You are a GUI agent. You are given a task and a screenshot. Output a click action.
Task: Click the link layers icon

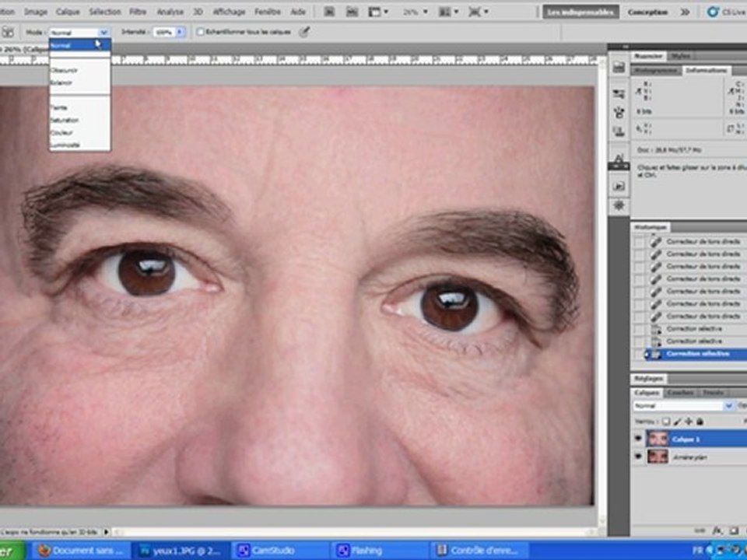[x=700, y=530]
